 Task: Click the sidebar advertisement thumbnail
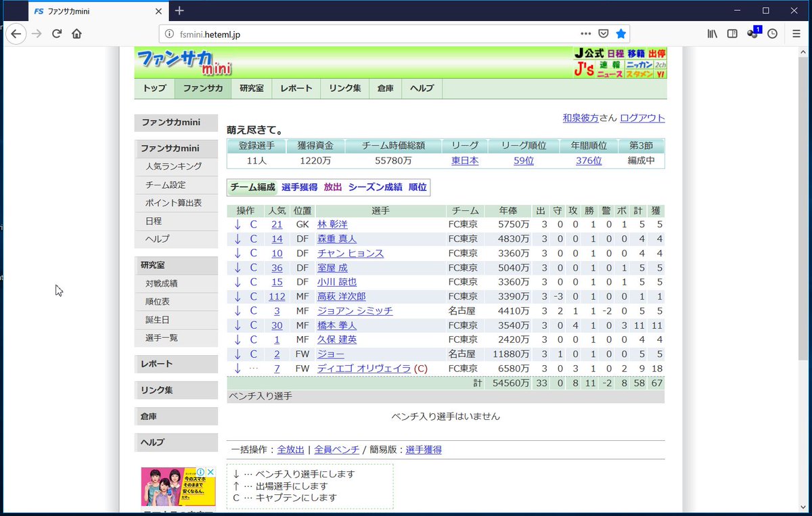click(x=178, y=487)
